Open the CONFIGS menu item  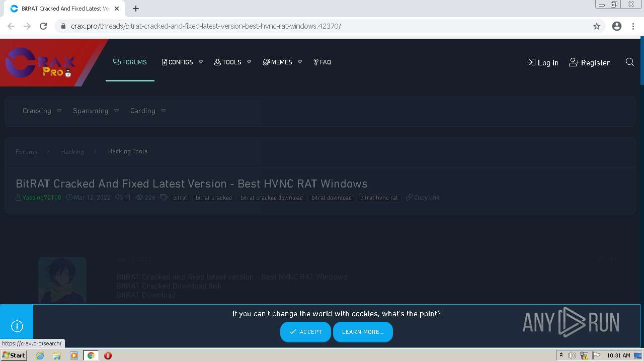pos(177,62)
